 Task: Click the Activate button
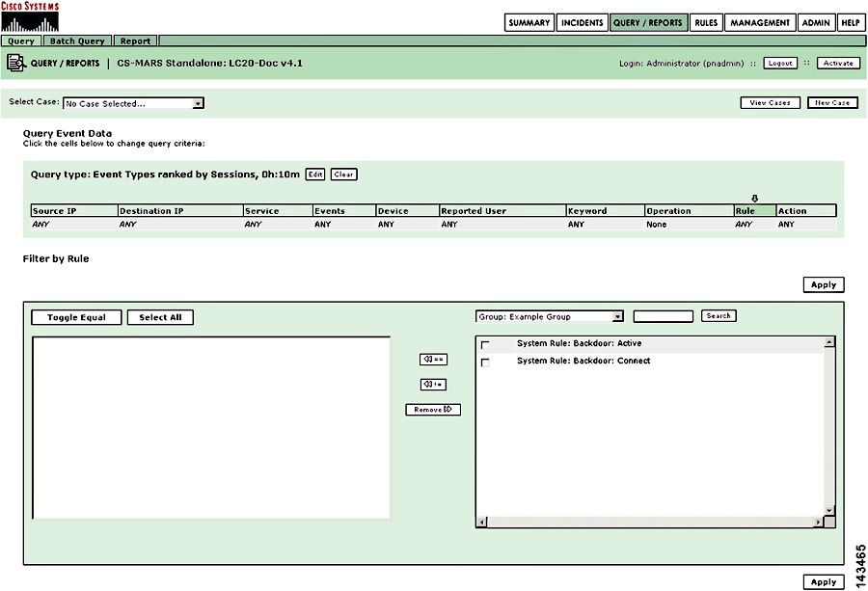click(x=838, y=63)
